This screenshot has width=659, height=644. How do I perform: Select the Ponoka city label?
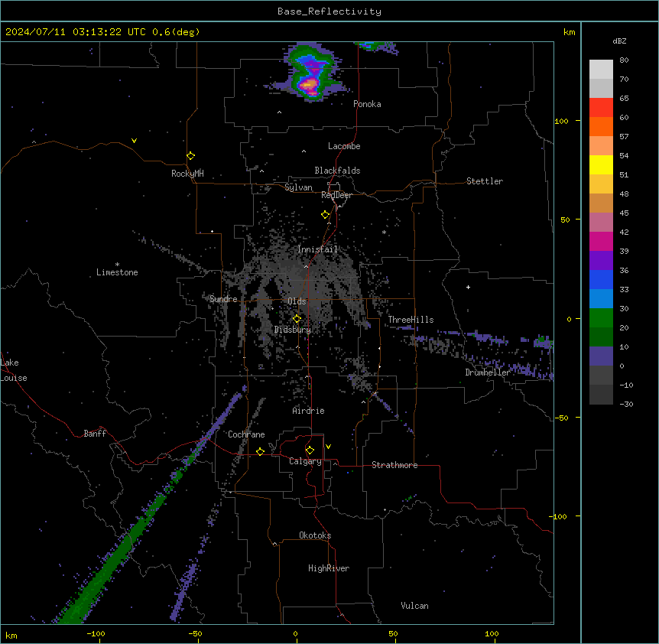367,104
